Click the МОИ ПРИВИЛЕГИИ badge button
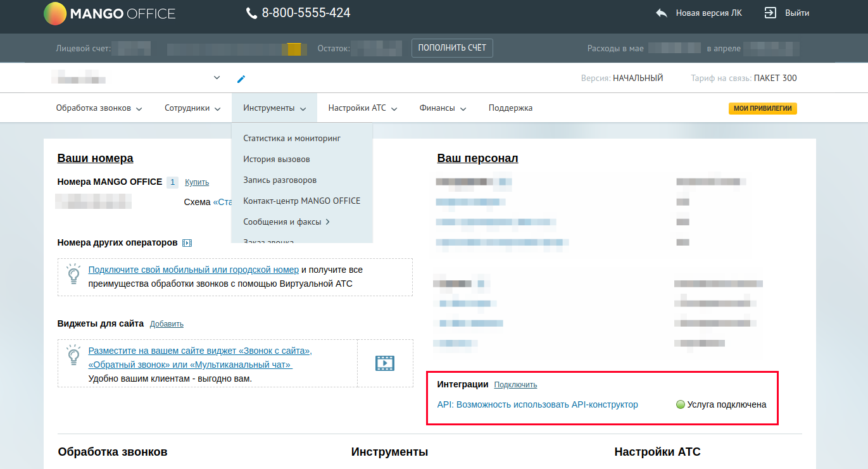868x469 pixels. (762, 108)
